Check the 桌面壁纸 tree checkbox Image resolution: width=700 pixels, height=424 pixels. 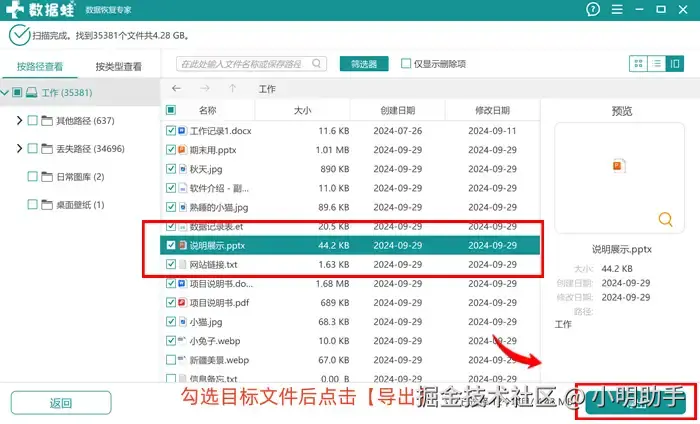pyautogui.click(x=33, y=205)
